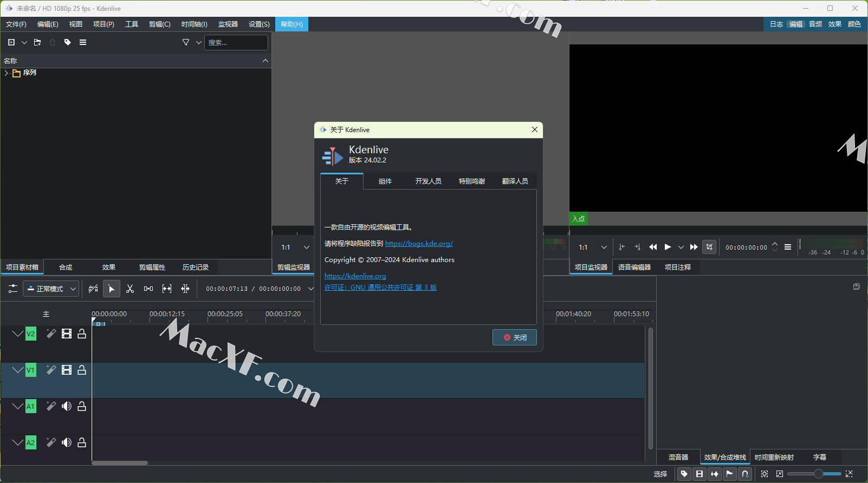Viewport: 868px width, 483px height.
Task: Switch to 开发人员 tab in About dialog
Action: tap(429, 181)
